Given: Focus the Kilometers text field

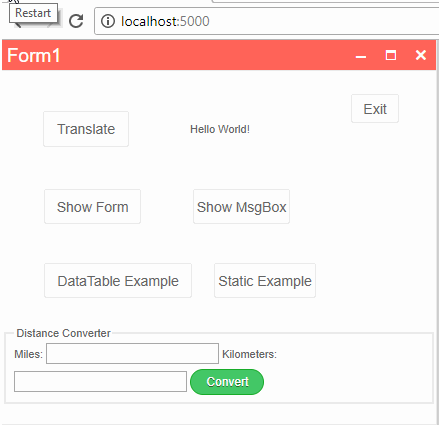Looking at the screenshot, I should pos(100,381).
